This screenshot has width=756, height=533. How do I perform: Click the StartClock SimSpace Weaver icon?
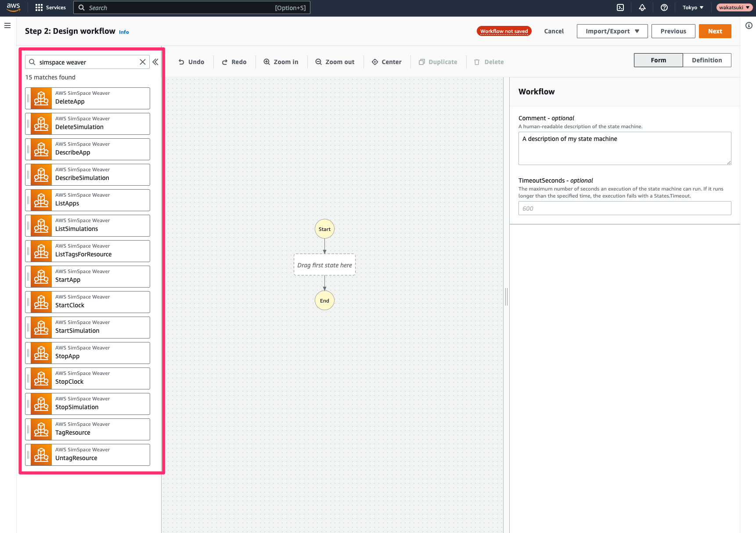[41, 302]
